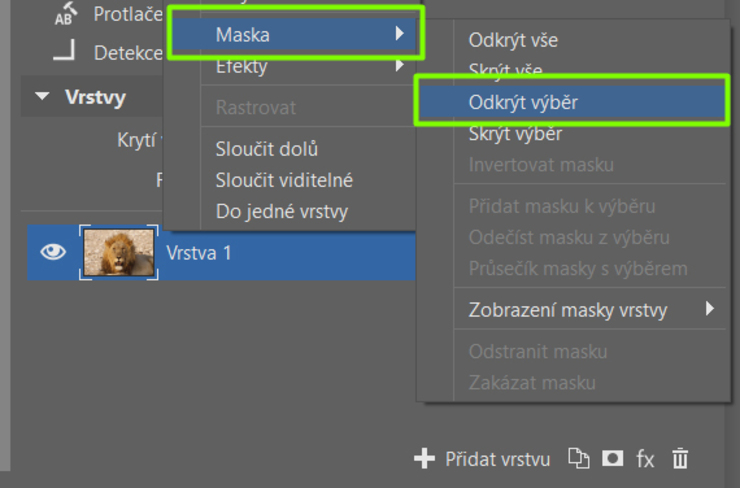Select the Vrstva 1 layer name
This screenshot has width=740, height=488.
pos(199,253)
